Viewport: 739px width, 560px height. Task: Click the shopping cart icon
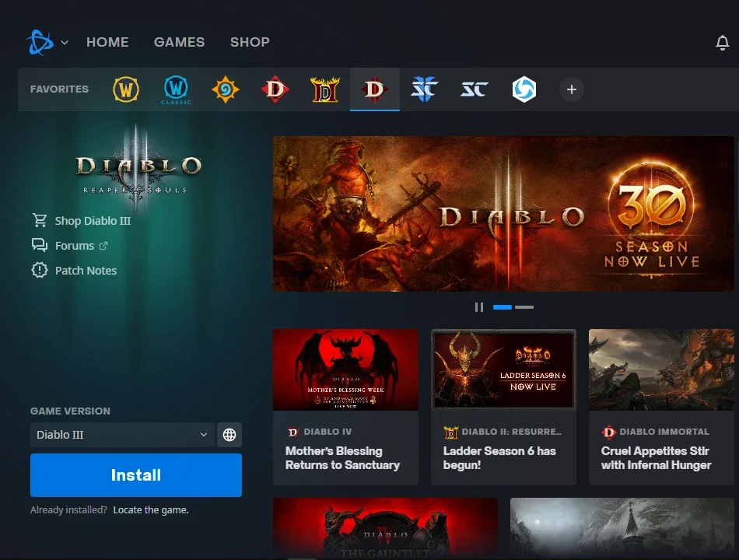pyautogui.click(x=40, y=220)
